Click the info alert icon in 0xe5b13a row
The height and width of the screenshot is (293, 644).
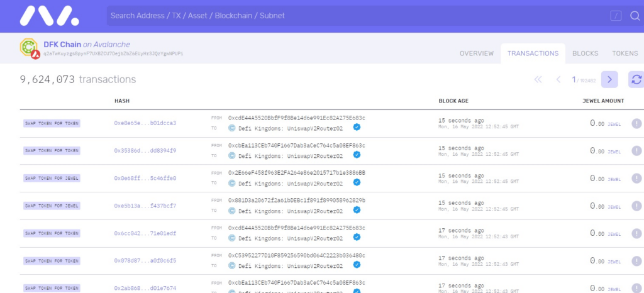[x=636, y=206]
